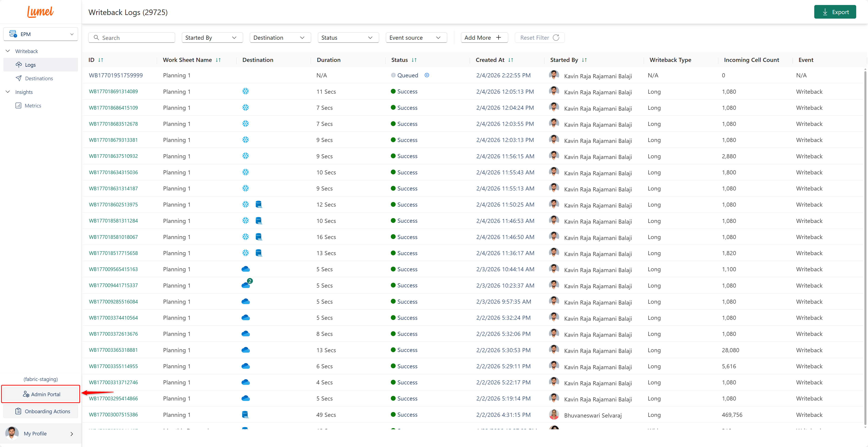Open log WB177018686415109 link
The height and width of the screenshot is (447, 868).
tap(113, 108)
